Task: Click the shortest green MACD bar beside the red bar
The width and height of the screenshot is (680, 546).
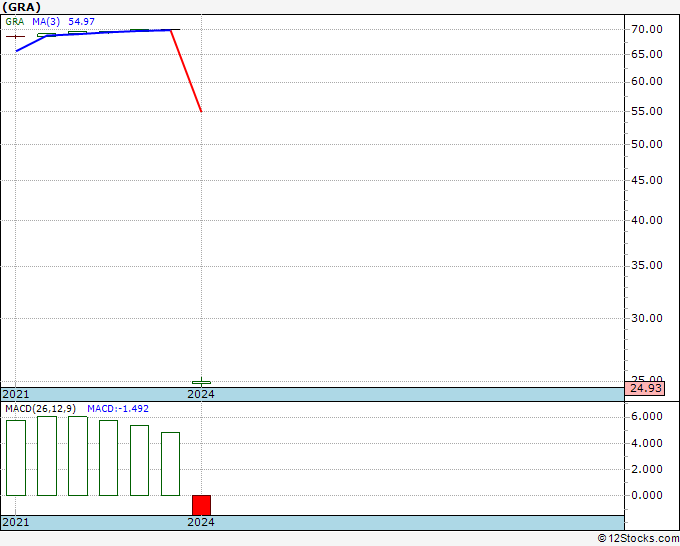Action: click(x=170, y=464)
